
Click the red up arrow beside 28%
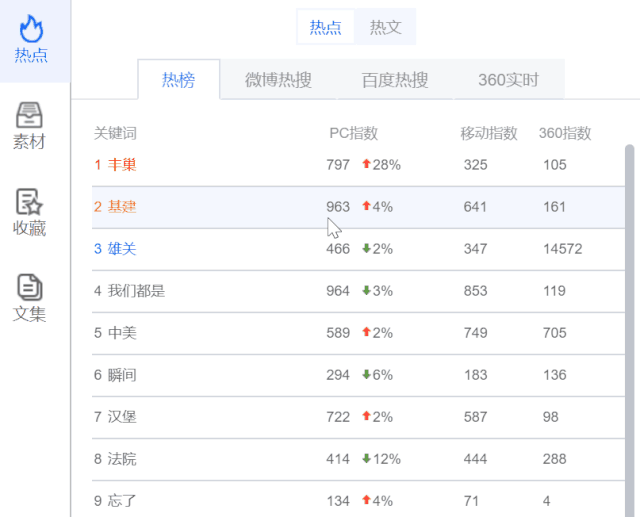point(366,164)
